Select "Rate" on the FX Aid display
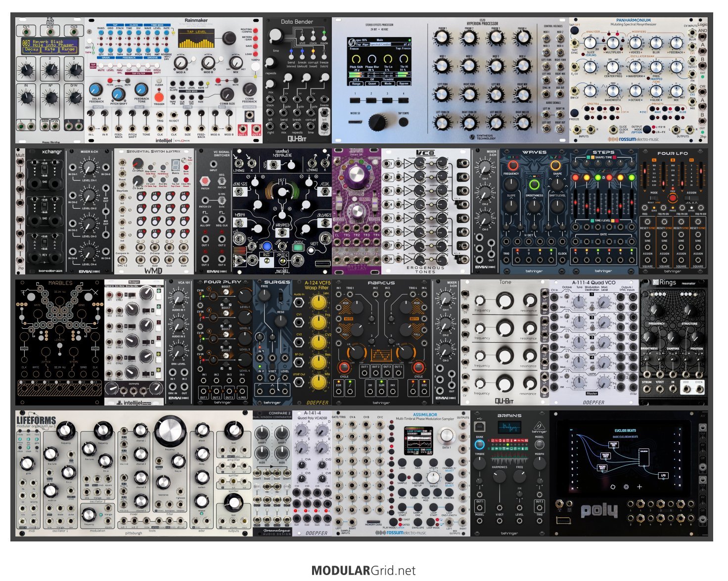The image size is (728, 581). [50, 49]
